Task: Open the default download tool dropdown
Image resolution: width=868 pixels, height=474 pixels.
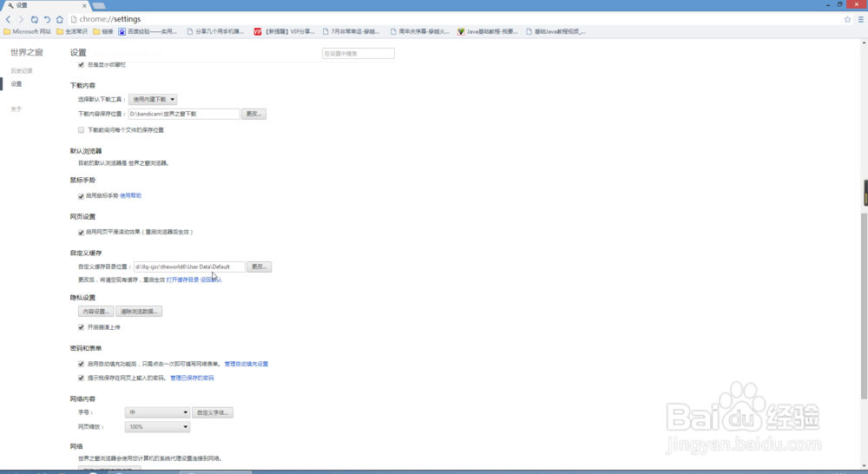Action: [x=153, y=99]
